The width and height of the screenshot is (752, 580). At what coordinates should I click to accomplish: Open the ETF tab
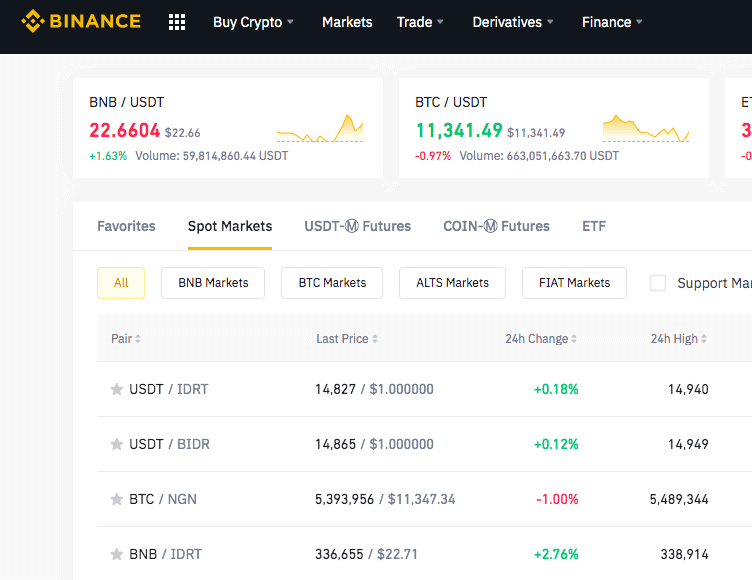coord(594,226)
